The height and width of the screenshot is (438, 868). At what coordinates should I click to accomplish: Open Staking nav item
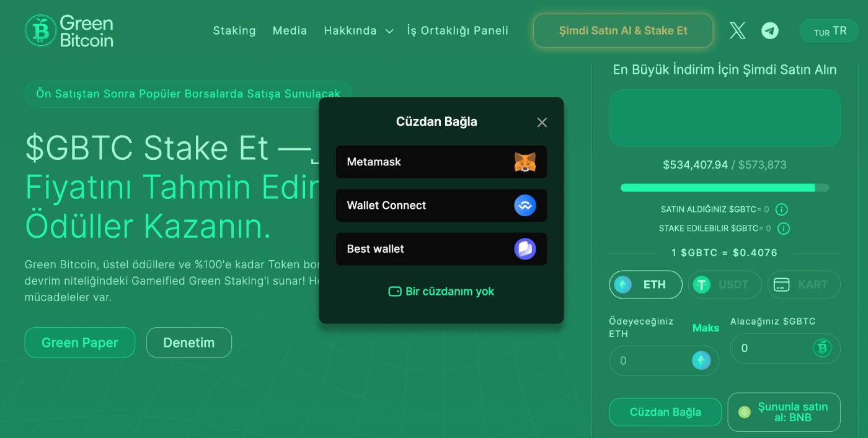(x=234, y=30)
